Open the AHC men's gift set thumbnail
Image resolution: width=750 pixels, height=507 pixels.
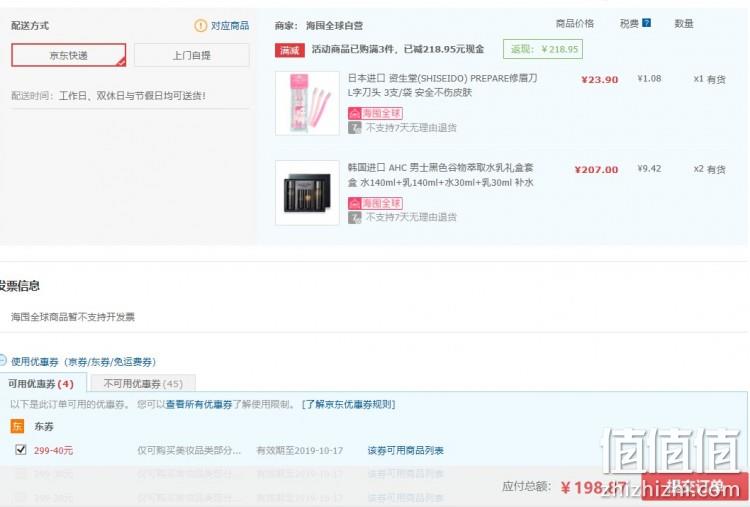pos(307,193)
